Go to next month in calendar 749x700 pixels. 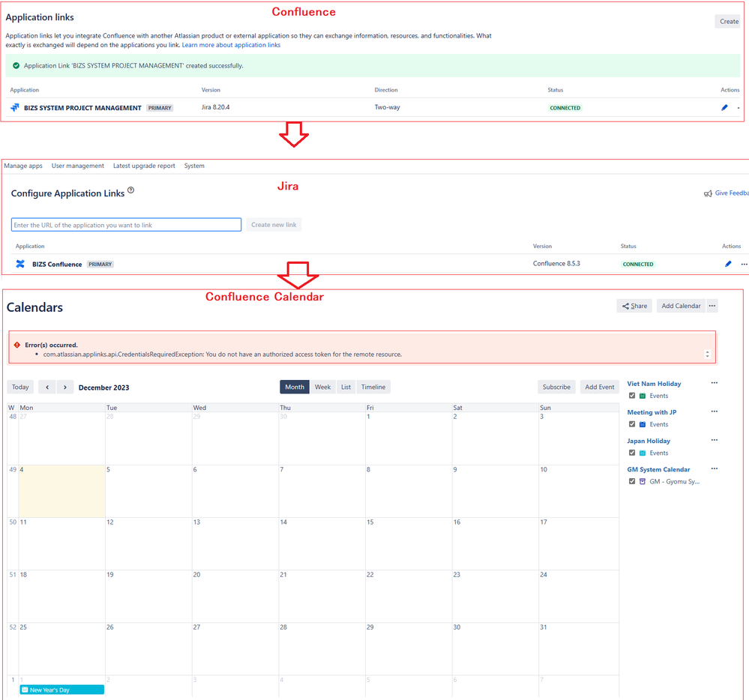pyautogui.click(x=65, y=387)
